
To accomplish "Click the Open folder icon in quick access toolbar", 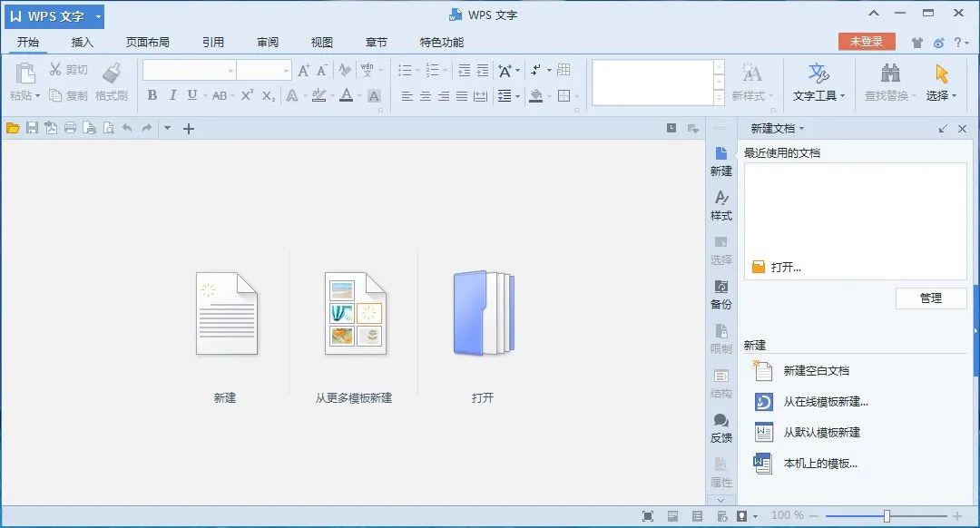I will (13, 129).
